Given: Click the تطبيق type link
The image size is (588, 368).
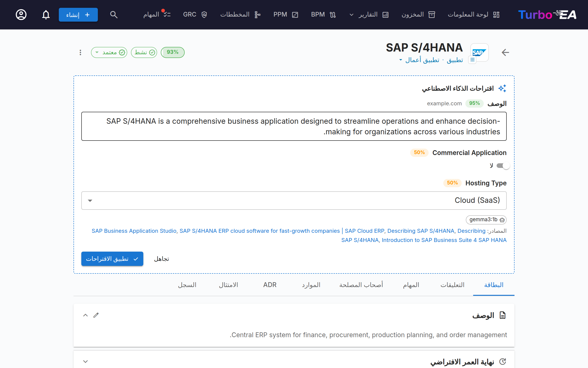Looking at the screenshot, I should click(455, 60).
